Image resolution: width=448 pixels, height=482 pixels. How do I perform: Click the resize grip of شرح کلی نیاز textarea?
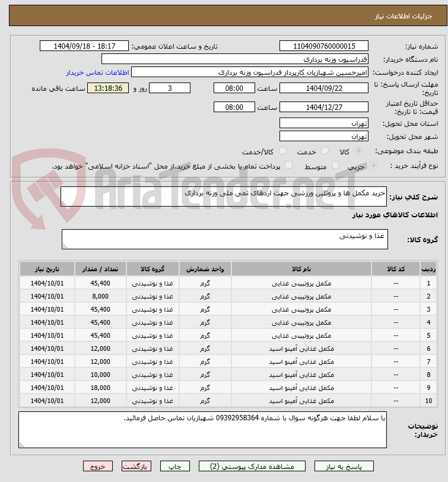[63, 203]
